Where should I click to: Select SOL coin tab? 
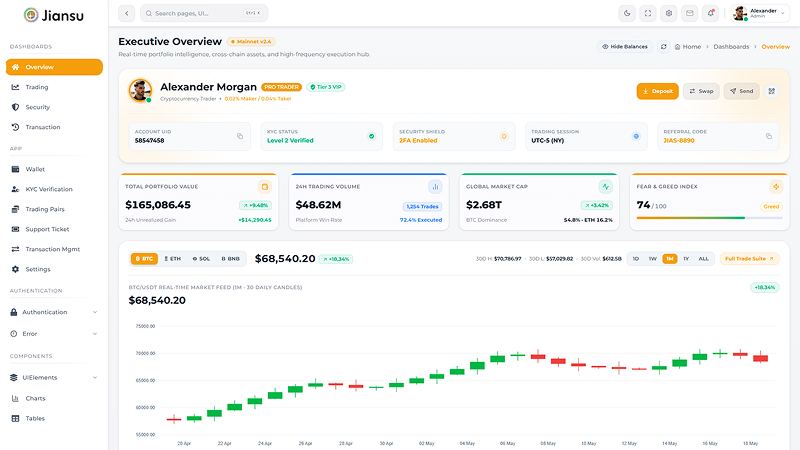pos(201,259)
